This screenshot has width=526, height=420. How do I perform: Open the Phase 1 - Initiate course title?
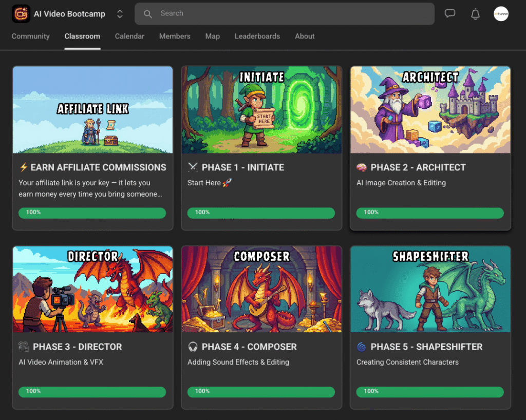pyautogui.click(x=242, y=167)
